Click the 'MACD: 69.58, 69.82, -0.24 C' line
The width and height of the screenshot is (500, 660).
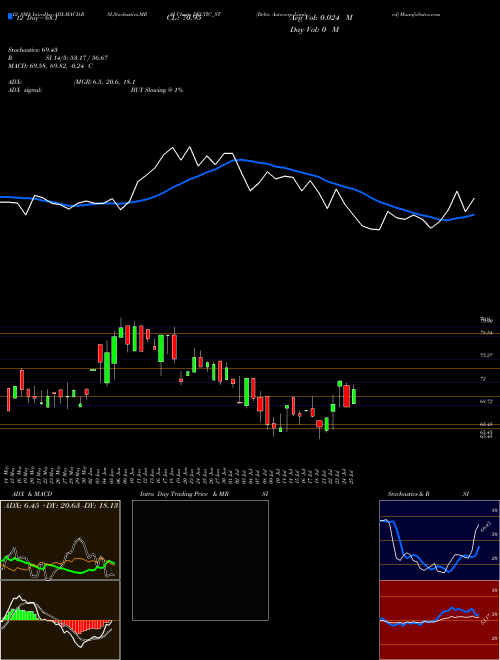[x=50, y=66]
